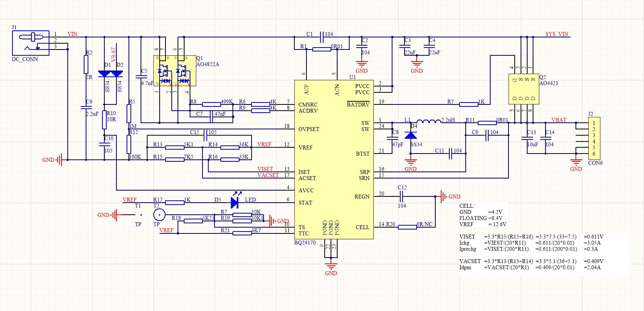Click the R2 resistor symbol
This screenshot has width=644, height=311.
(x=86, y=64)
